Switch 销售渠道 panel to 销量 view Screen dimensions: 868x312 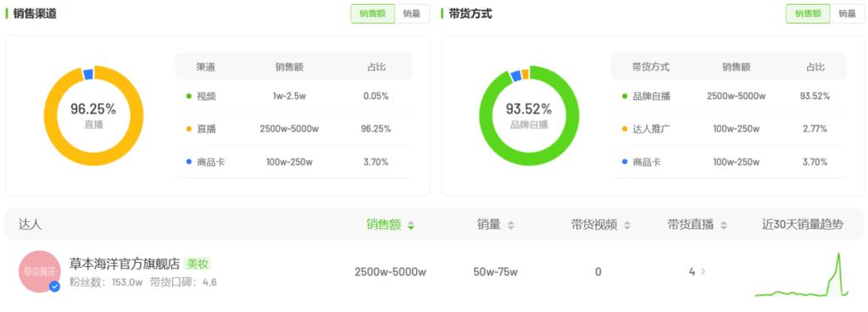(x=412, y=14)
